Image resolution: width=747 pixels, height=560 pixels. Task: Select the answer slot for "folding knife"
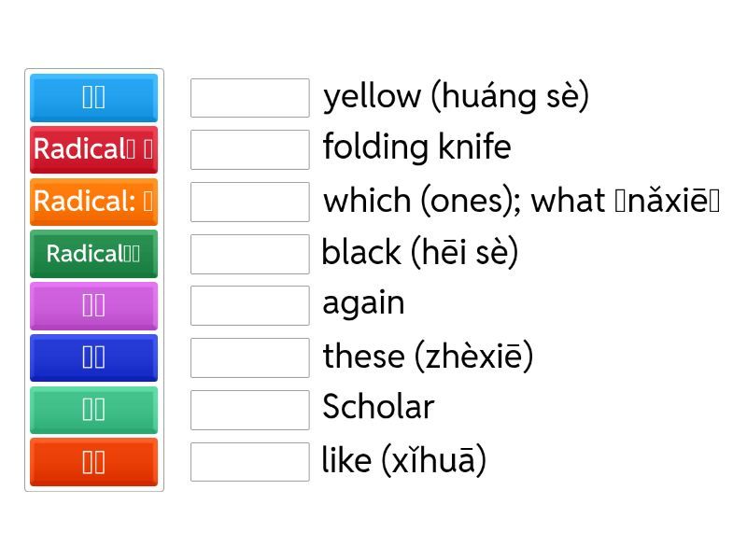click(x=249, y=149)
